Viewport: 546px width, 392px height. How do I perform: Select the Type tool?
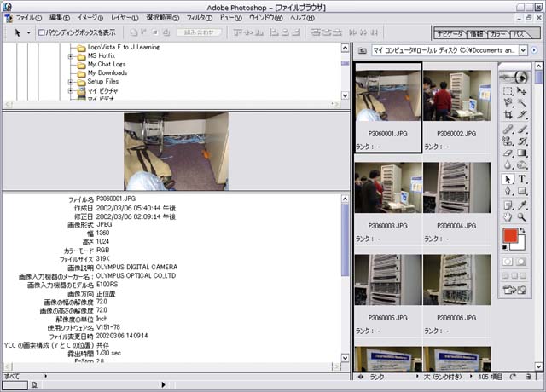point(521,179)
